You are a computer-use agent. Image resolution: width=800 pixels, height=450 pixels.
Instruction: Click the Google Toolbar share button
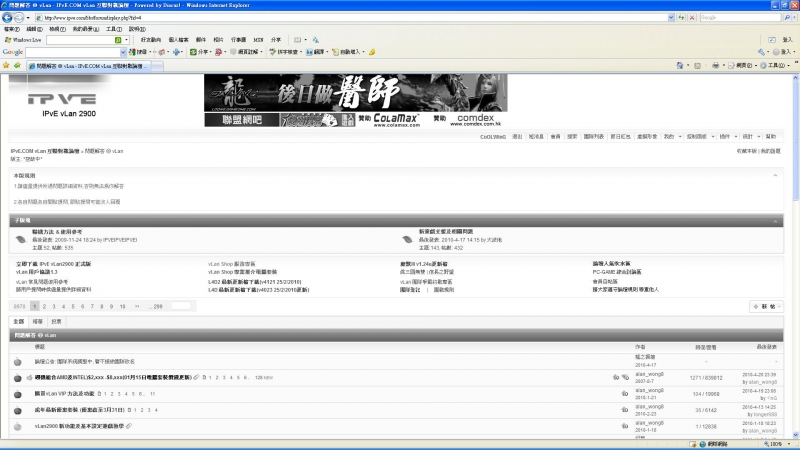(199, 52)
